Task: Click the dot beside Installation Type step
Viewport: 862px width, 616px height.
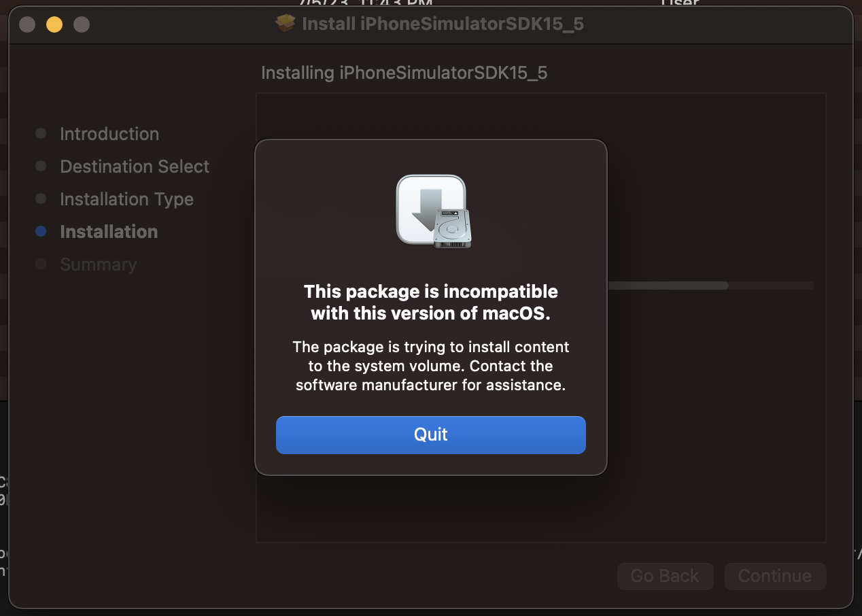Action: pyautogui.click(x=41, y=199)
